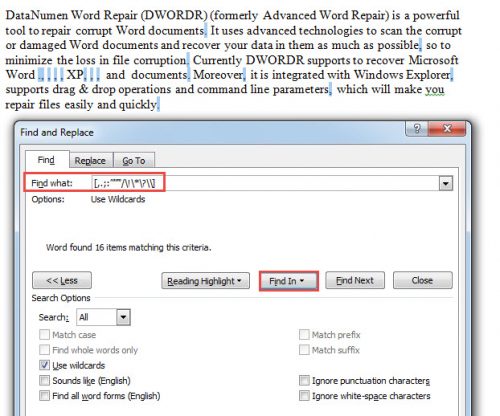Uncheck the Use wildcards checkbox
This screenshot has width=500, height=416.
[44, 365]
